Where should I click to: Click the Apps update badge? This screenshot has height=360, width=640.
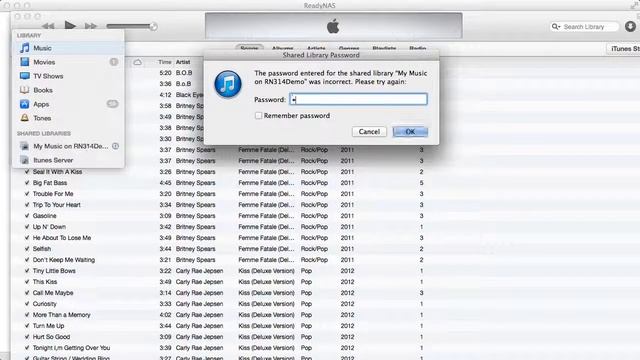click(x=112, y=104)
